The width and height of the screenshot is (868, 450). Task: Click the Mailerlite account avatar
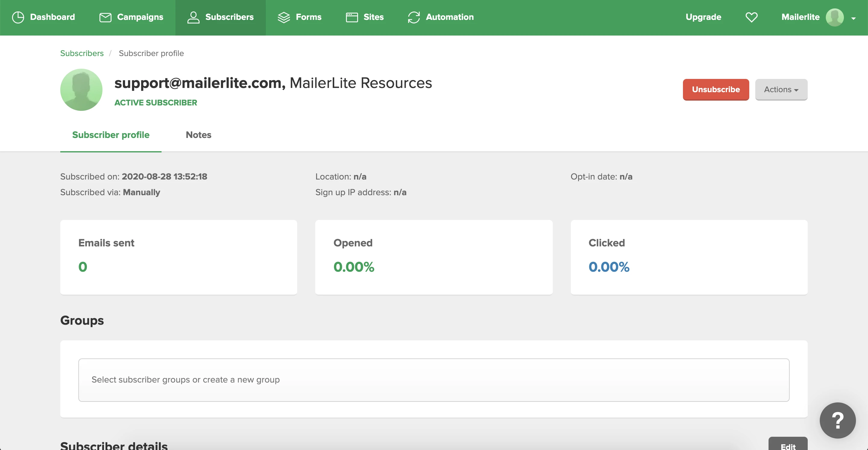(834, 17)
